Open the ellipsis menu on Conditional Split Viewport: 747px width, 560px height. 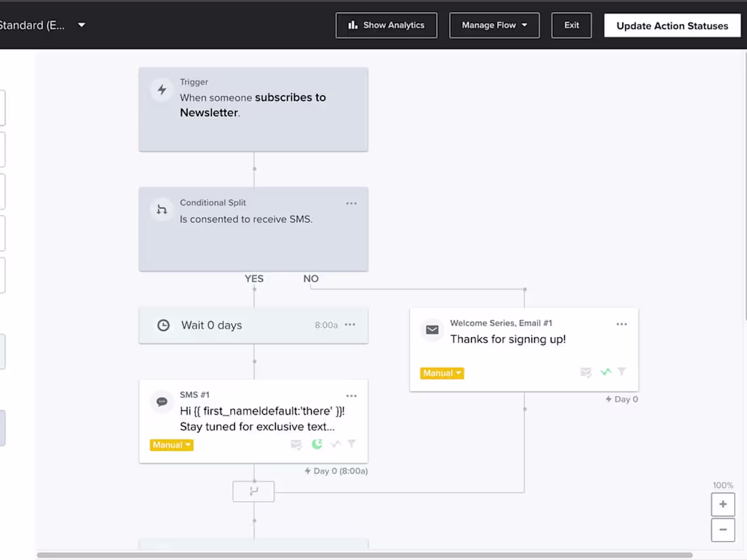(x=351, y=203)
